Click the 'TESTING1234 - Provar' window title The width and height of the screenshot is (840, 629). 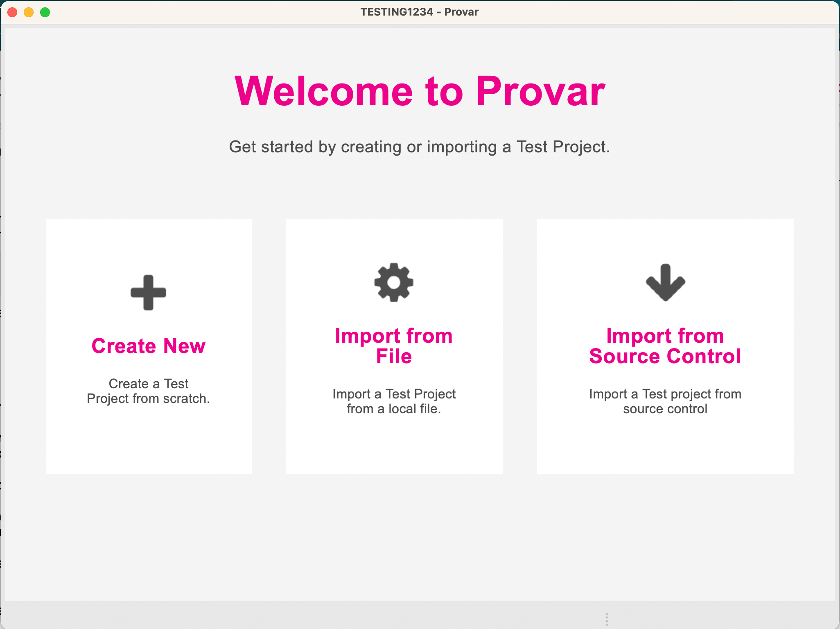(420, 12)
